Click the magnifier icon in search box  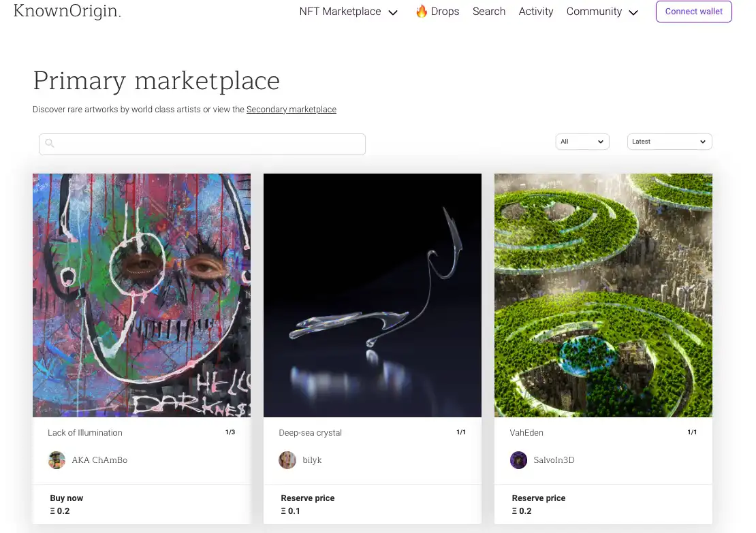pos(49,143)
